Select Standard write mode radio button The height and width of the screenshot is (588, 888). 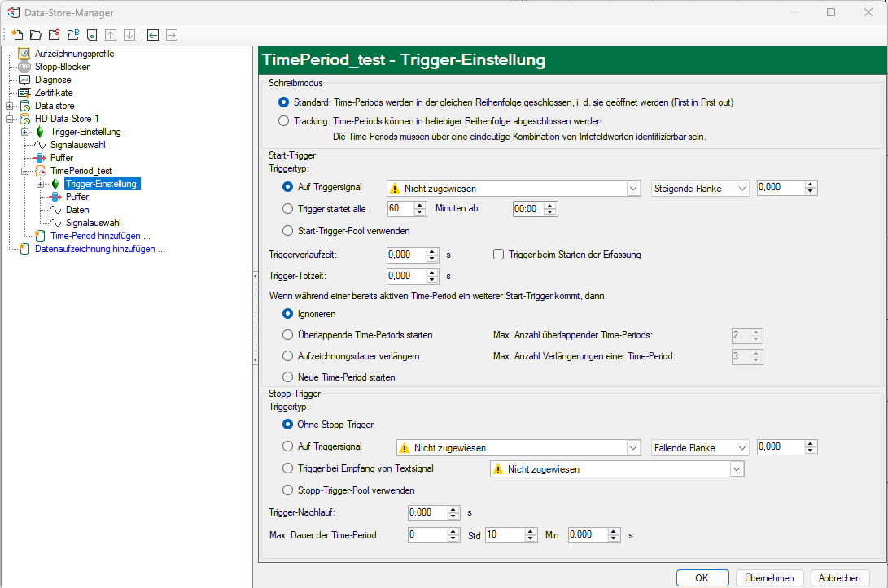click(x=284, y=102)
